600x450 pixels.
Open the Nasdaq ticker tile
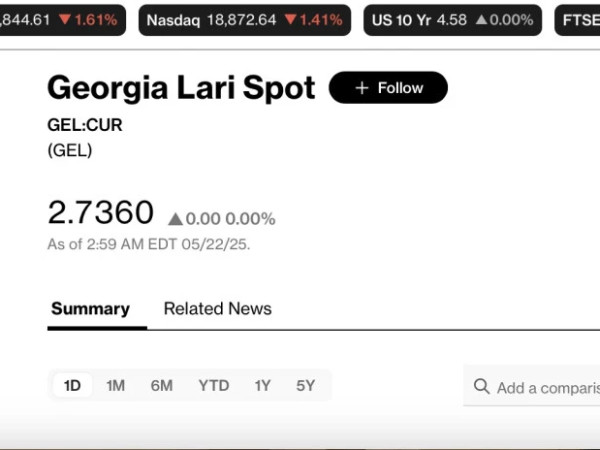245,20
